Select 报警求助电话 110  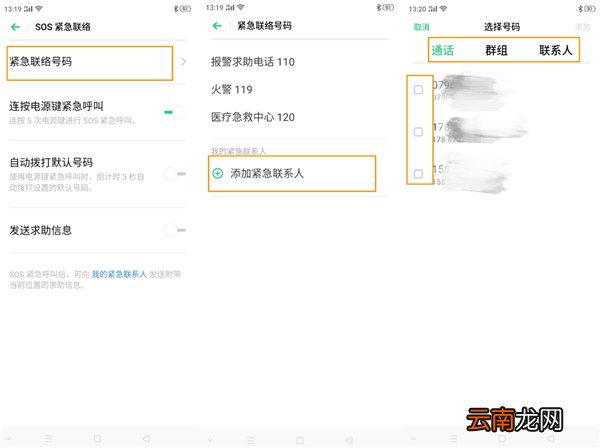(253, 62)
